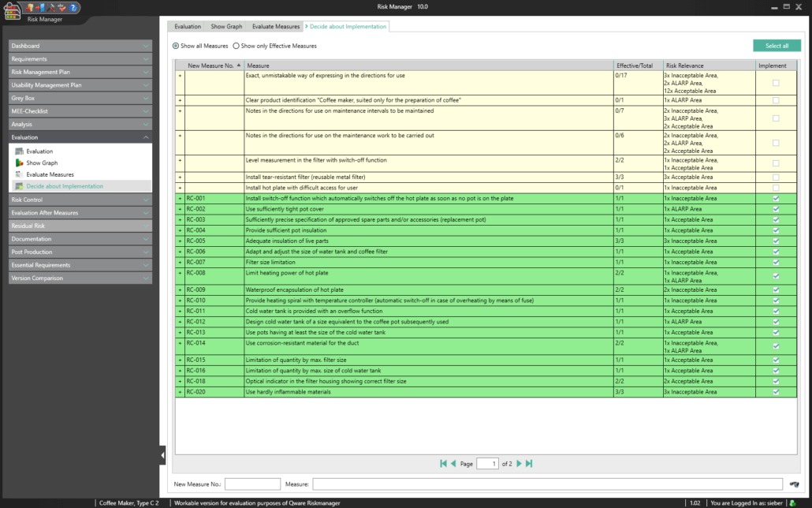Open the Post Production section
Viewport: 812px width, 508px height.
(x=80, y=252)
